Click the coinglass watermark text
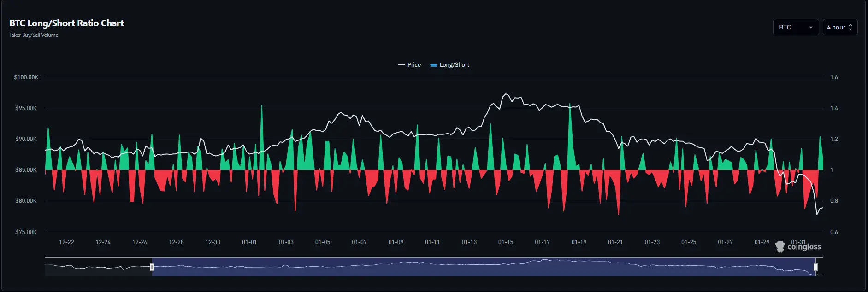 [804, 247]
